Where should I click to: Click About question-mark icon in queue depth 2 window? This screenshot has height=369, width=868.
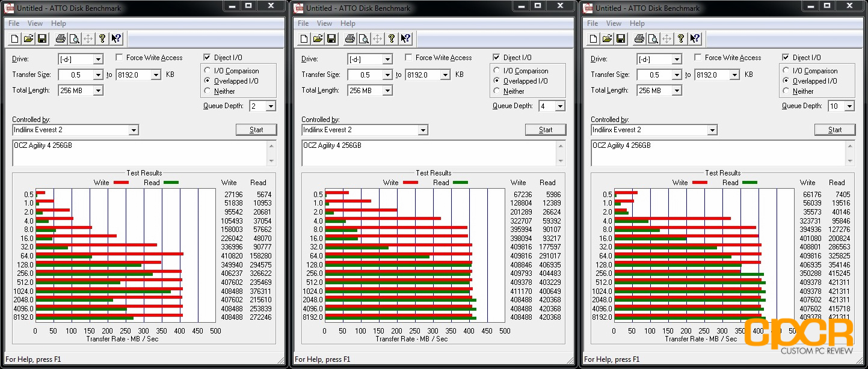point(102,39)
